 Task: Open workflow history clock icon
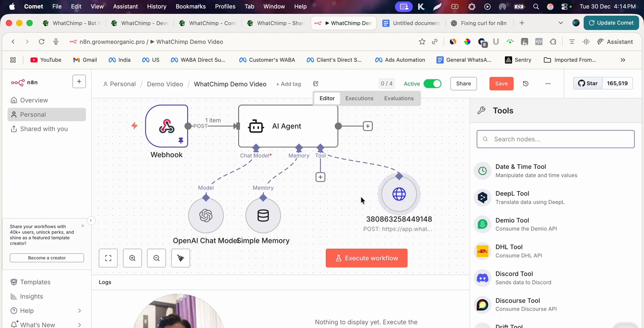[x=525, y=84]
